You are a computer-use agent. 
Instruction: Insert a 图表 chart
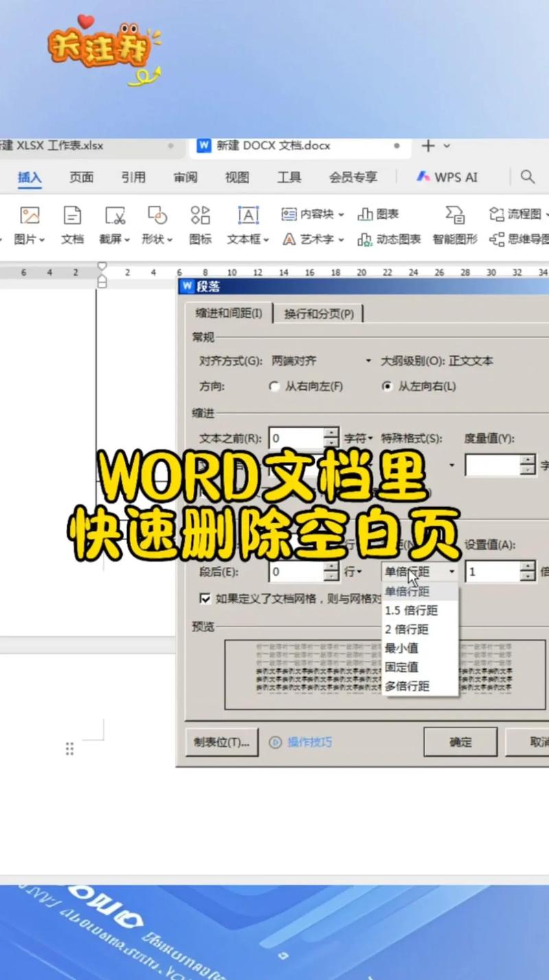pos(378,214)
